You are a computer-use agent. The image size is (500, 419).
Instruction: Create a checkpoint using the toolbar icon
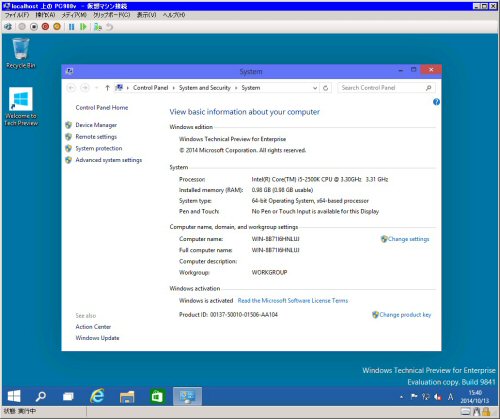(x=97, y=27)
